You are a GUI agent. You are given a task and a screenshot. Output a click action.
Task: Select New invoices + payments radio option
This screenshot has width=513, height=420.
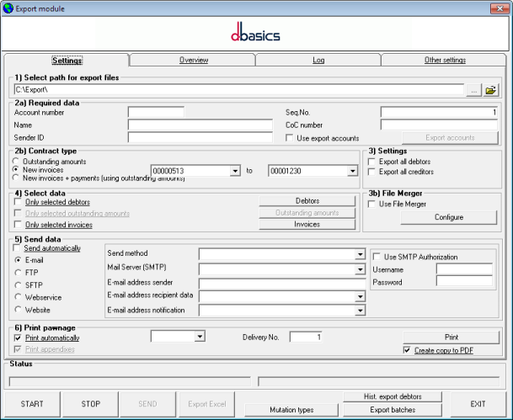coord(16,178)
